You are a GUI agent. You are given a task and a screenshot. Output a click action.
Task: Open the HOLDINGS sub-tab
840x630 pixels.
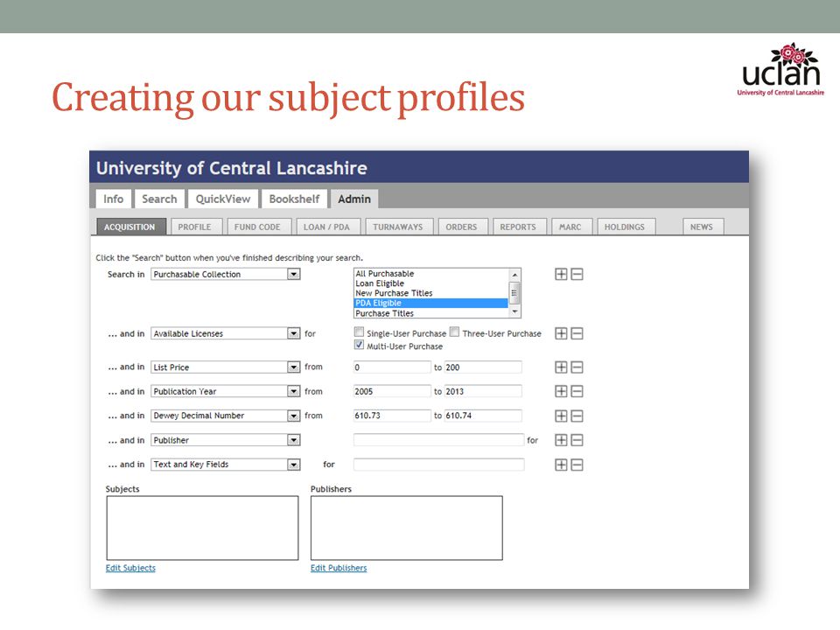coord(625,227)
